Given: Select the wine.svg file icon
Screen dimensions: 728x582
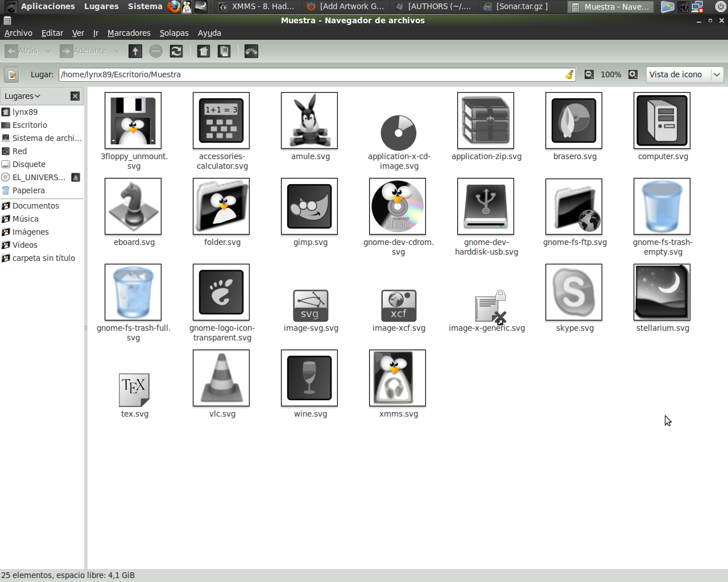Looking at the screenshot, I should tap(309, 378).
